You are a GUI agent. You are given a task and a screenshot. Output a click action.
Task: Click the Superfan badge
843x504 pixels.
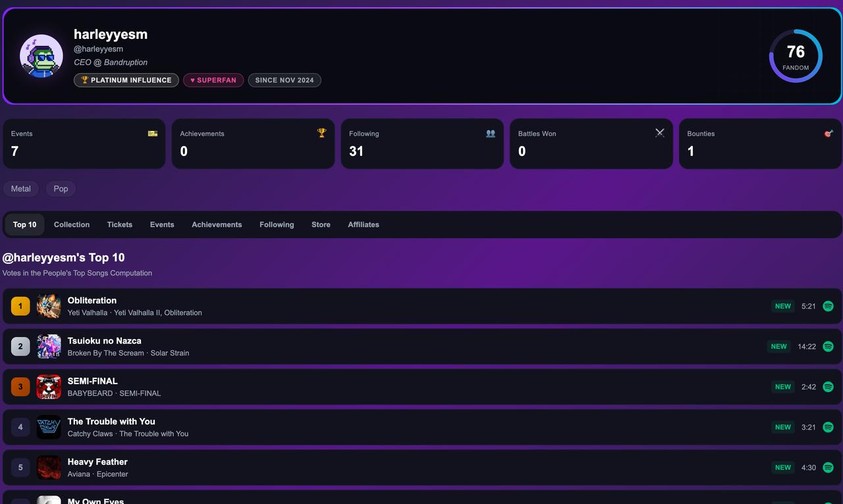coord(213,80)
